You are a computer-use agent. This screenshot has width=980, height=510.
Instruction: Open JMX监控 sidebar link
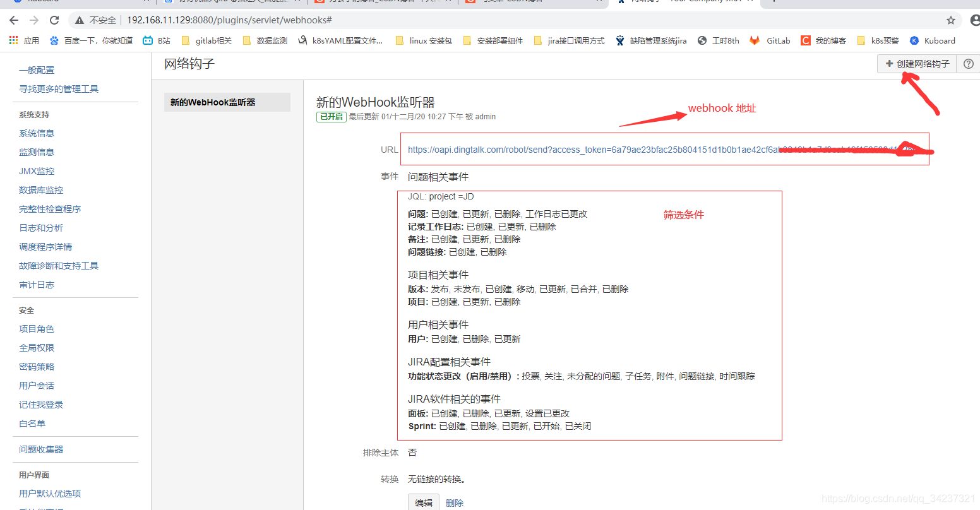37,171
